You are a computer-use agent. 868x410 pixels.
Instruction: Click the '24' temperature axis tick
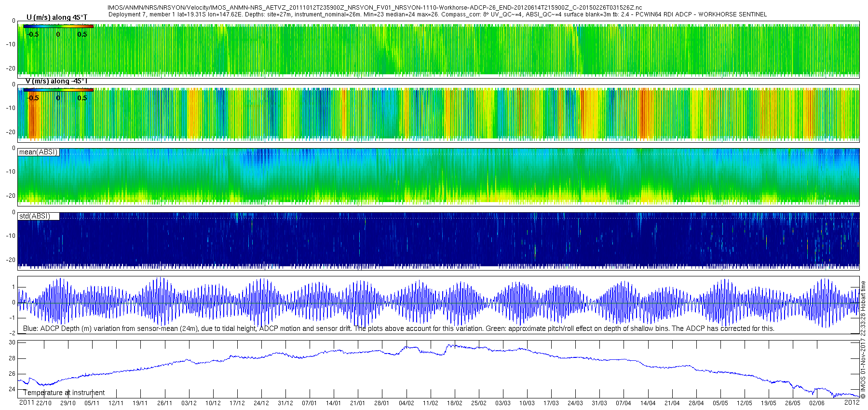(x=12, y=389)
